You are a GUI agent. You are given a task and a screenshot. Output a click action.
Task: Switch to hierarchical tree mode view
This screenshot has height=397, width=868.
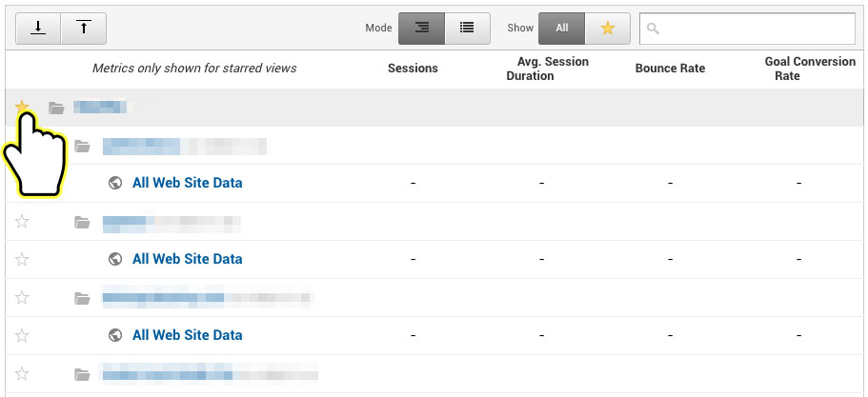pyautogui.click(x=422, y=29)
